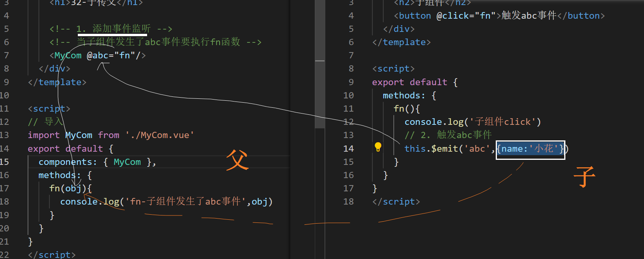The image size is (644, 259).
Task: Click 'this.$emit' in the right editor
Action: [431, 149]
